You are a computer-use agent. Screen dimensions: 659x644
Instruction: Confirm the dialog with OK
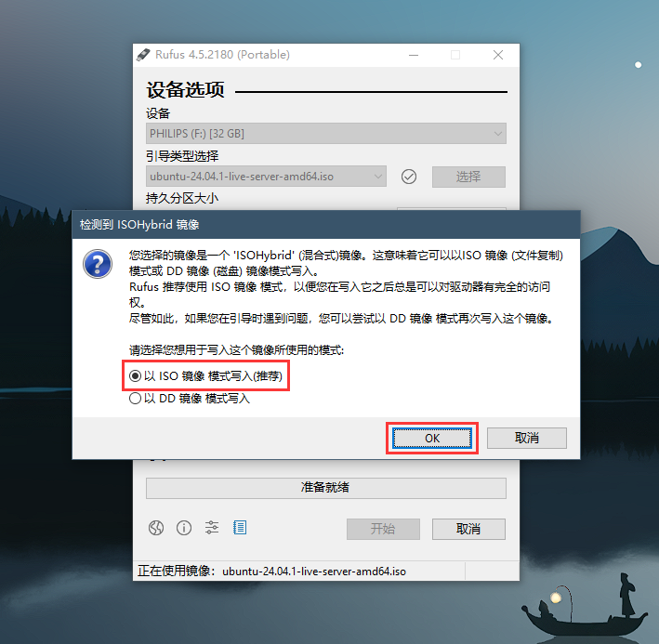(432, 438)
